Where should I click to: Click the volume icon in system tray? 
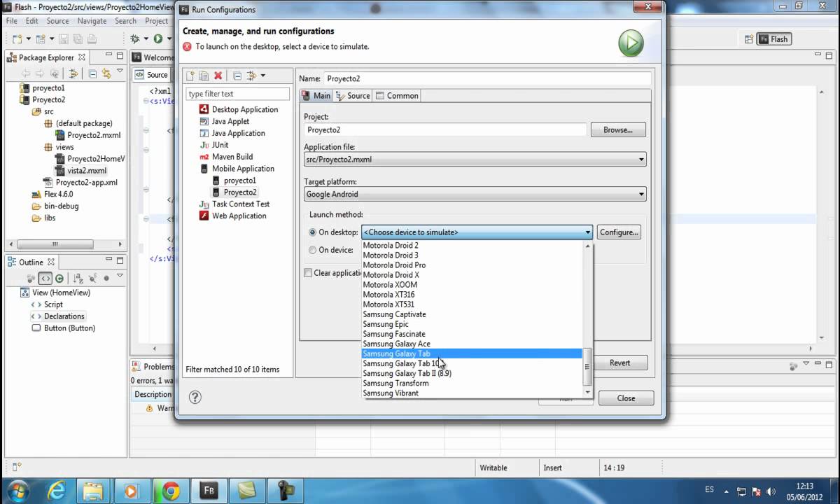click(769, 491)
